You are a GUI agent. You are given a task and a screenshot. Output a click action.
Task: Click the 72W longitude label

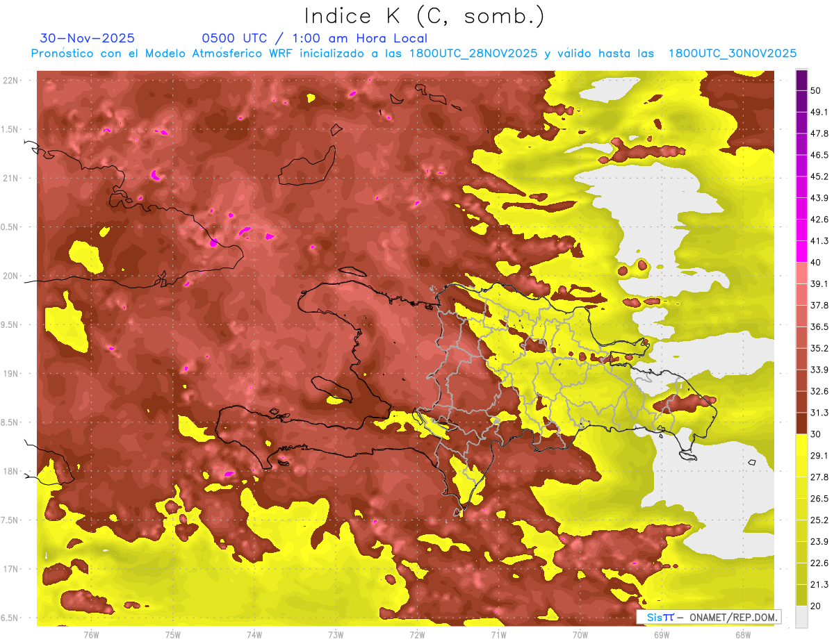pos(417,634)
